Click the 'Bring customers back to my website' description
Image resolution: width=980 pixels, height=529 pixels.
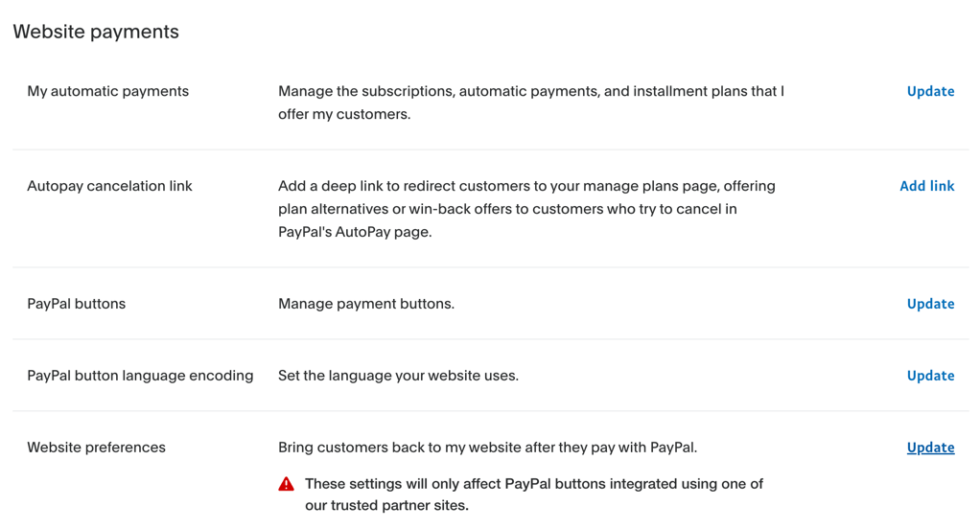coord(487,448)
